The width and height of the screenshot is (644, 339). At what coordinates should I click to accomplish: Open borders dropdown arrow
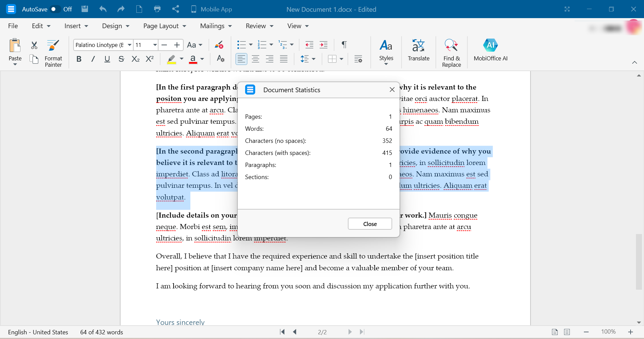coord(341,59)
